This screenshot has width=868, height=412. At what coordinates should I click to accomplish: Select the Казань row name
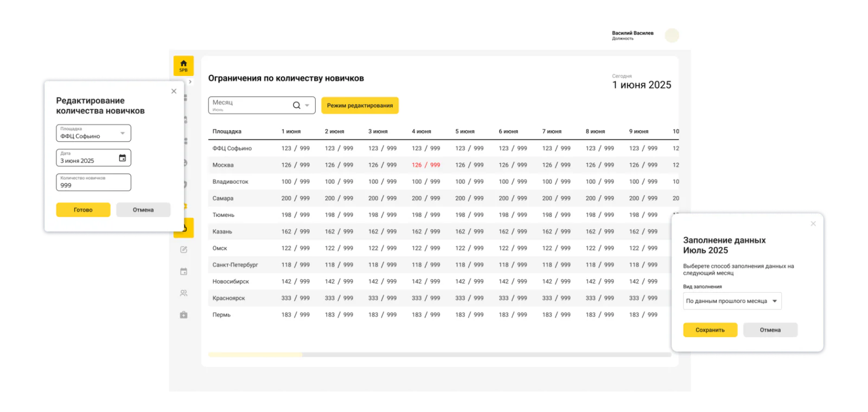pyautogui.click(x=222, y=231)
